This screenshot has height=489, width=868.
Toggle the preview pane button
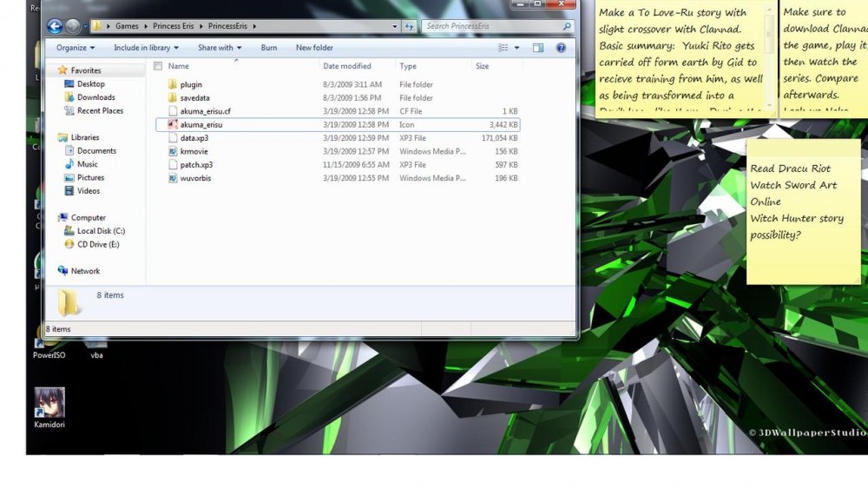point(538,48)
